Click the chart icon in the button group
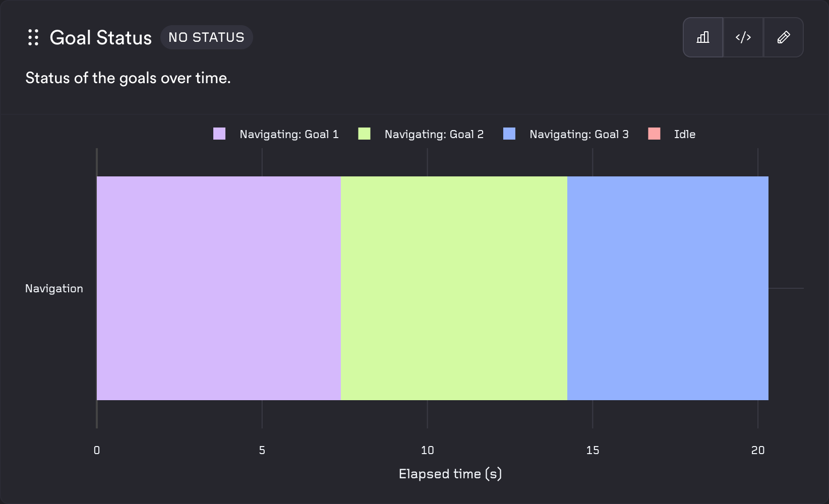The height and width of the screenshot is (504, 829). click(703, 37)
